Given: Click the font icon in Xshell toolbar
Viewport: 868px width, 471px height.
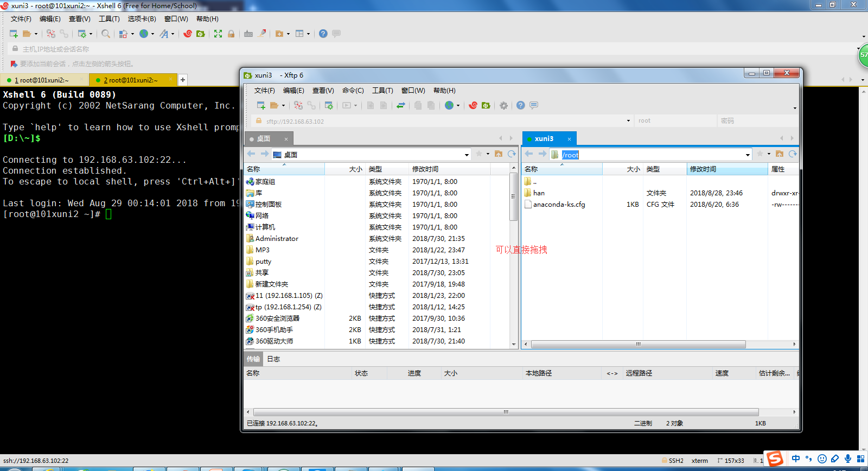Looking at the screenshot, I should (x=164, y=34).
